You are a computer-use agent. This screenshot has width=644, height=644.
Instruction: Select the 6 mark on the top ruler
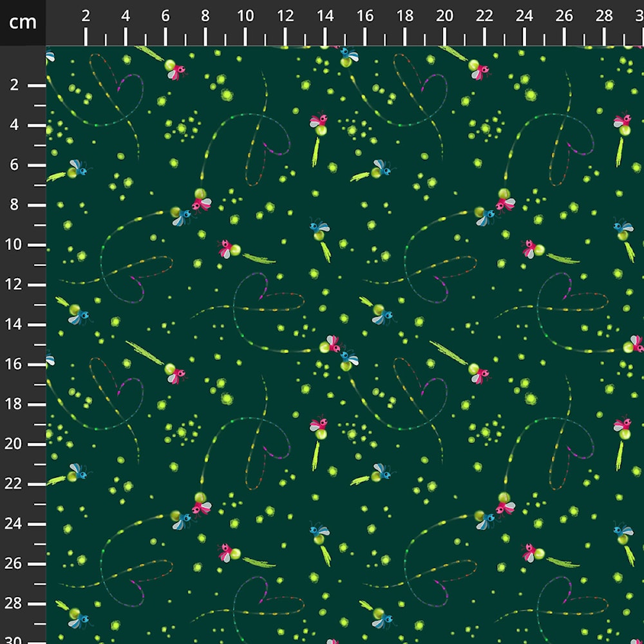click(x=166, y=17)
